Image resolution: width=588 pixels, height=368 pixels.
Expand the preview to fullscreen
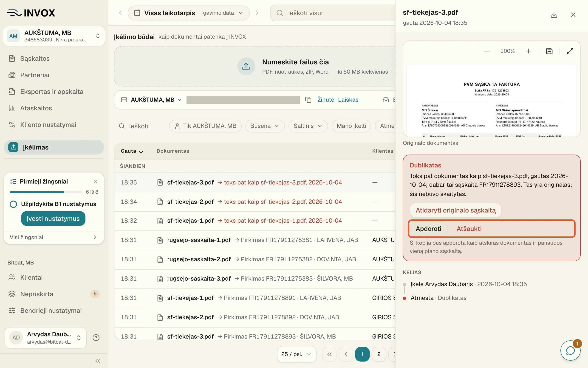point(570,51)
